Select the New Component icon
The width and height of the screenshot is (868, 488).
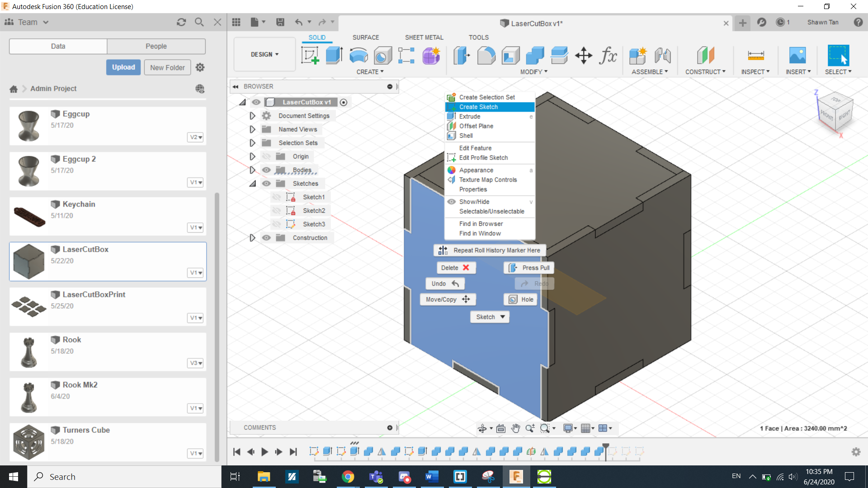[638, 56]
